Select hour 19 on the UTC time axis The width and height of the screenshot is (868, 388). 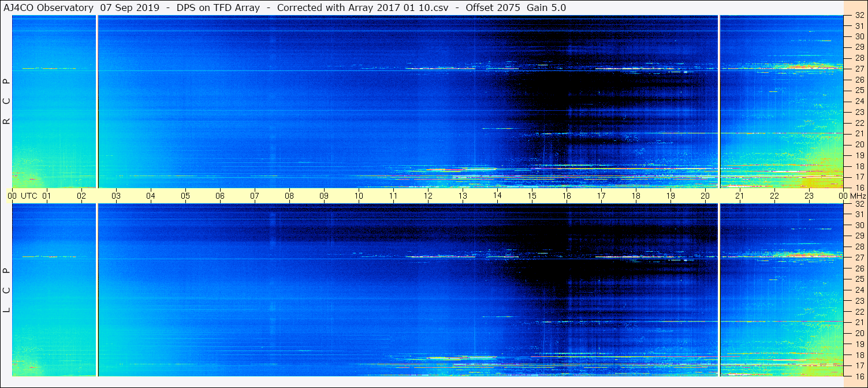point(670,196)
